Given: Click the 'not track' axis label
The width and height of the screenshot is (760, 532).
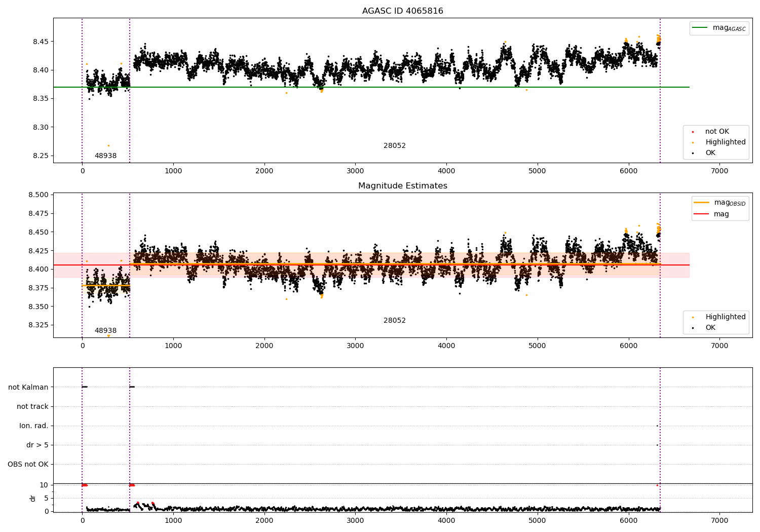Looking at the screenshot, I should [x=32, y=406].
